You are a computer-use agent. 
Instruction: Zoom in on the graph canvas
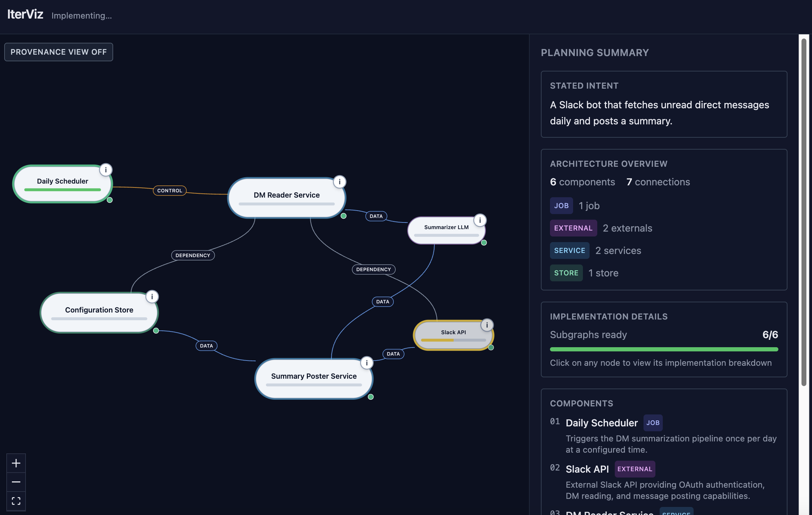16,463
